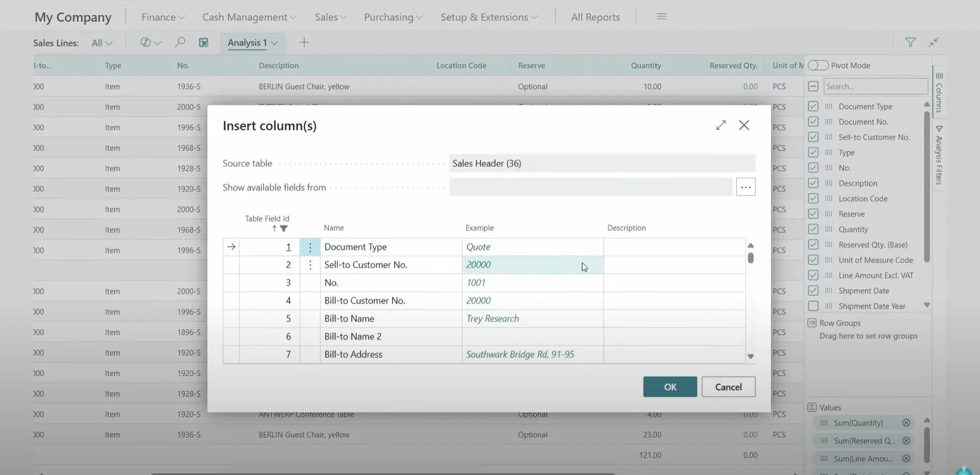Viewport: 980px width, 475px height.
Task: Uncheck the Sell-to Customer No. column checkbox
Action: [813, 137]
